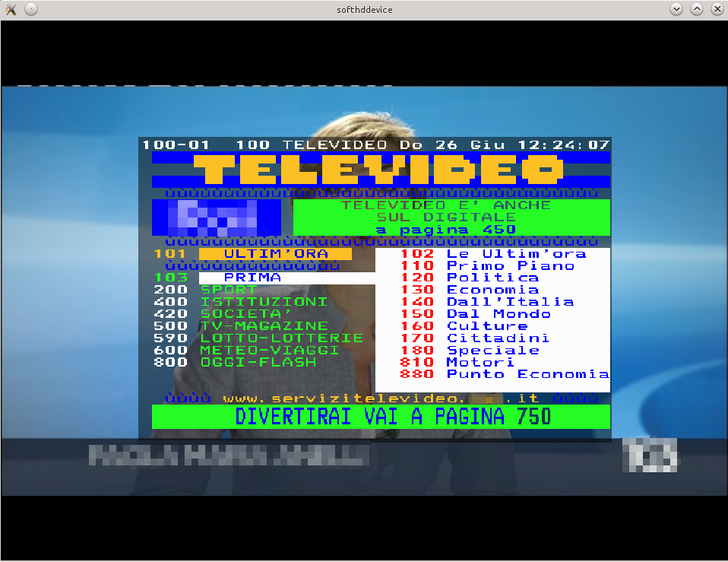This screenshot has width=728, height=562.
Task: Click the 200 page number
Action: (x=171, y=290)
